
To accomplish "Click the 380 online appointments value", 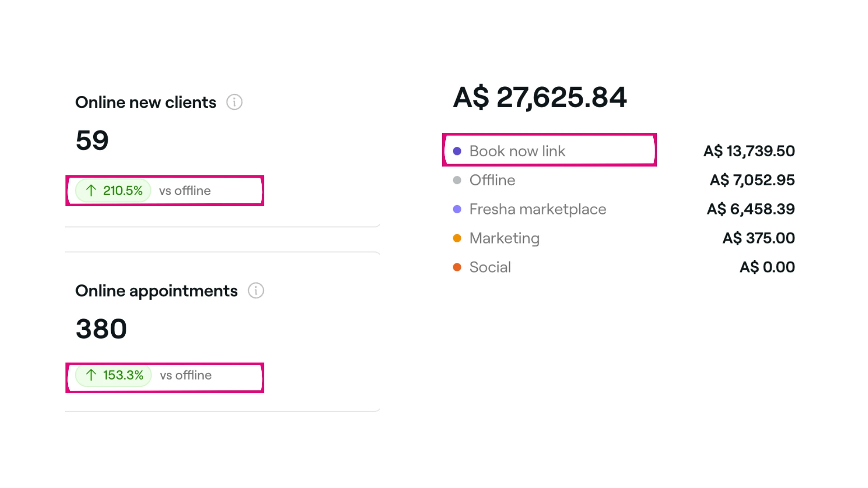I will pos(101,328).
